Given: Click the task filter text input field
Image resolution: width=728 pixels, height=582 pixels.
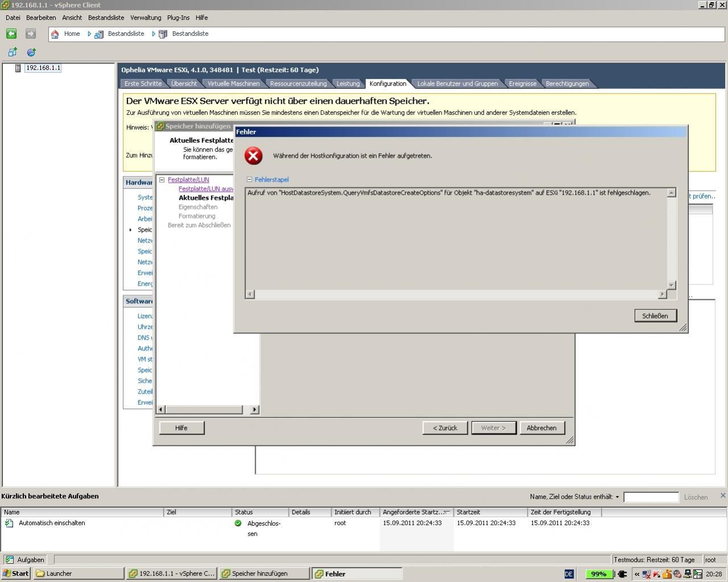Looking at the screenshot, I should (651, 497).
